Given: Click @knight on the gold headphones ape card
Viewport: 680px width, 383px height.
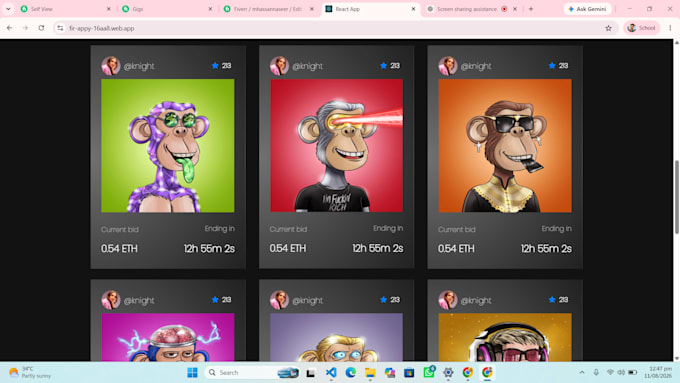Looking at the screenshot, I should coord(476,300).
